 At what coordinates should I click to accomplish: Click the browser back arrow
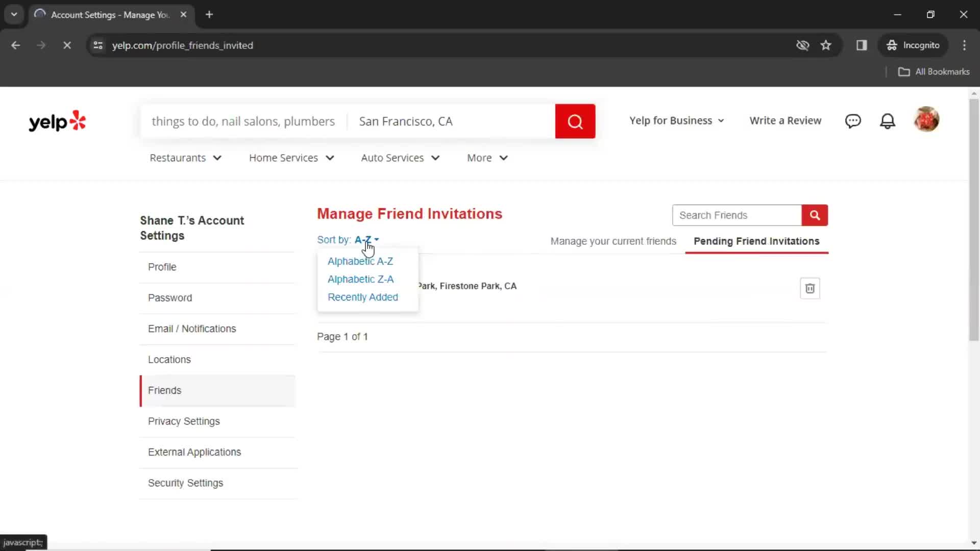point(15,45)
